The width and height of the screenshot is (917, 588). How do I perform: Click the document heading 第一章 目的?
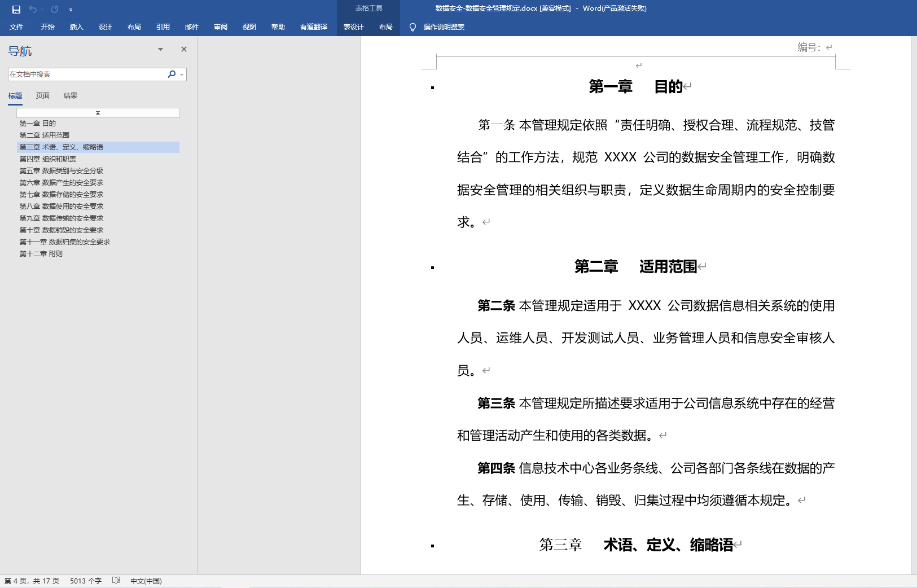[x=636, y=86]
